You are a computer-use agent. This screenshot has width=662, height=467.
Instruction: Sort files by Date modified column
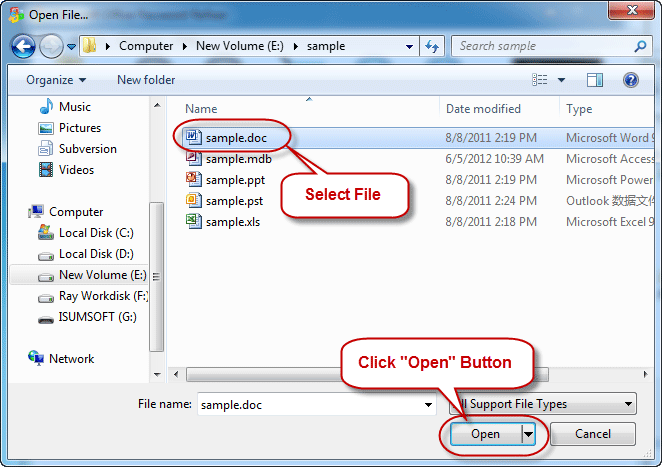[483, 109]
